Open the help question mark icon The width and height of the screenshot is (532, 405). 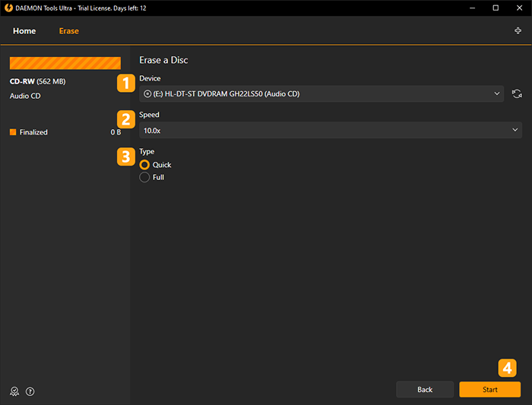click(30, 391)
